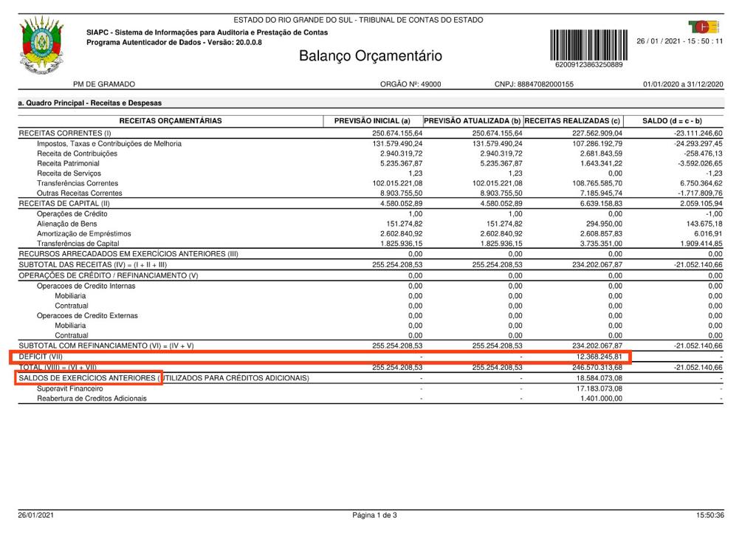Click the RECEITAS REALIZADAS (c) column header

[x=572, y=121]
